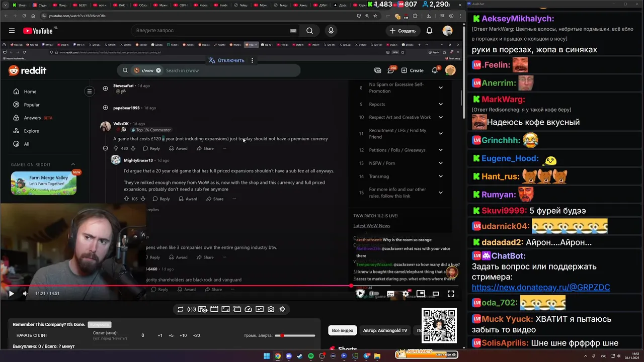
Task: Seek on the red video progress bar
Action: pos(230,286)
